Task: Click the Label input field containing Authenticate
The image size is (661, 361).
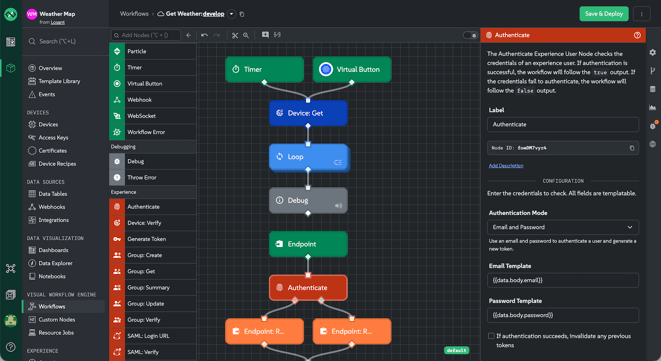Action: 563,124
